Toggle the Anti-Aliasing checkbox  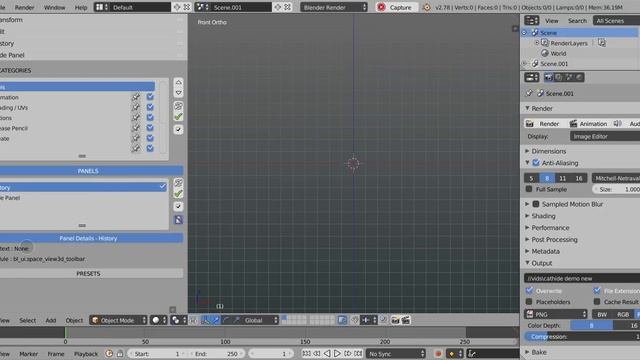[536, 162]
